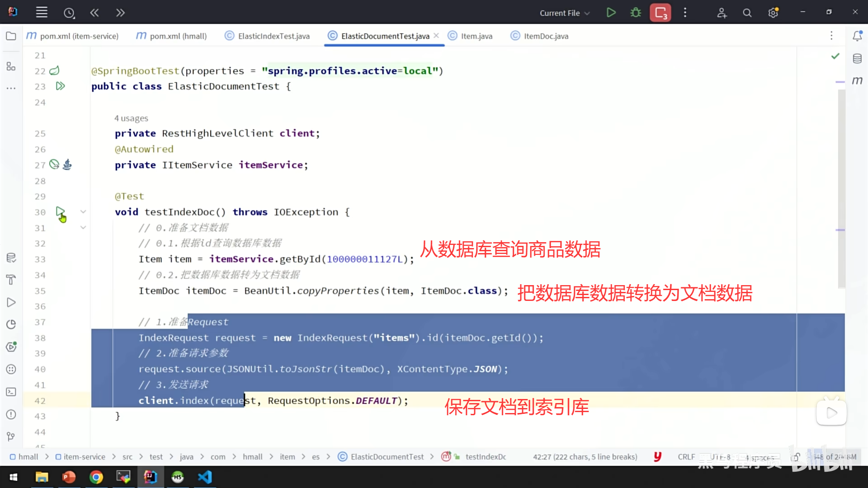
Task: Collapse the testIndexDoc method fold arrow
Action: click(83, 211)
